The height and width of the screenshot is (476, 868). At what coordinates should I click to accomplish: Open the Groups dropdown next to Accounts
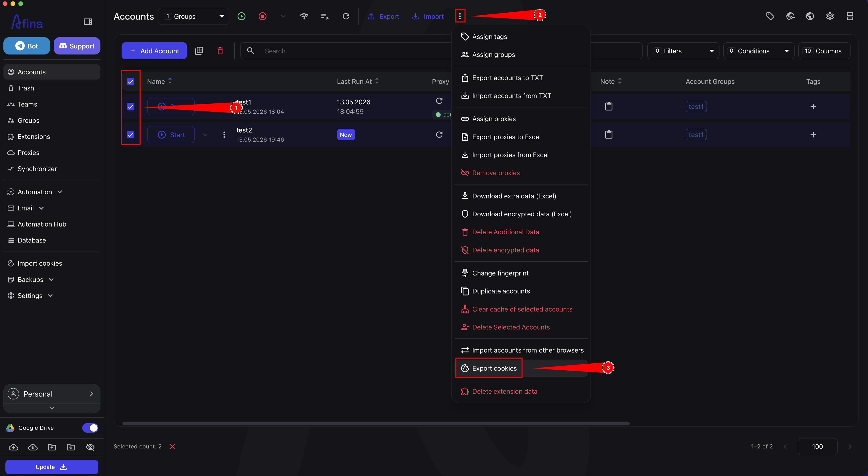click(193, 16)
